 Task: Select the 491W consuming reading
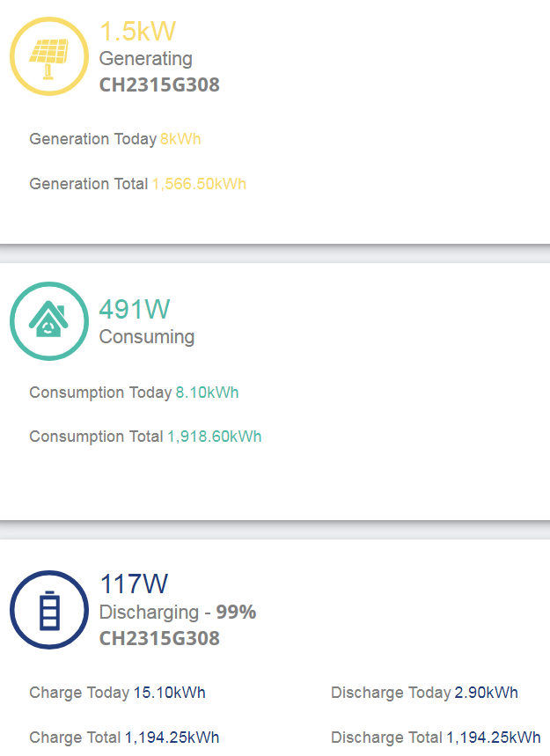135,310
